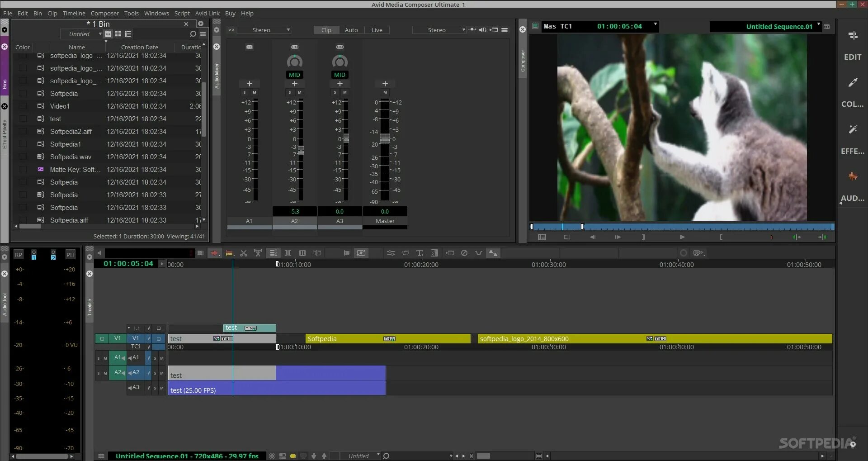Viewport: 868px width, 461px height.
Task: Click the Remove Effect circle-slash icon
Action: click(x=464, y=253)
